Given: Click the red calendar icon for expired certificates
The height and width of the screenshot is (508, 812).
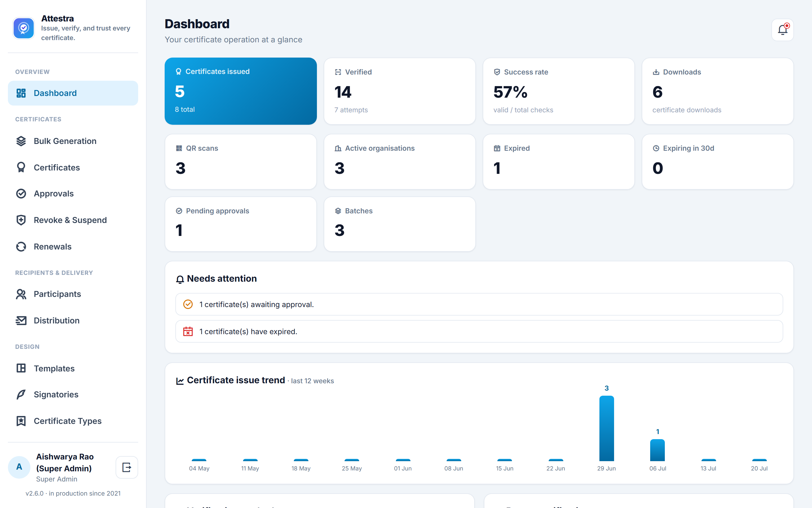Looking at the screenshot, I should (x=188, y=332).
